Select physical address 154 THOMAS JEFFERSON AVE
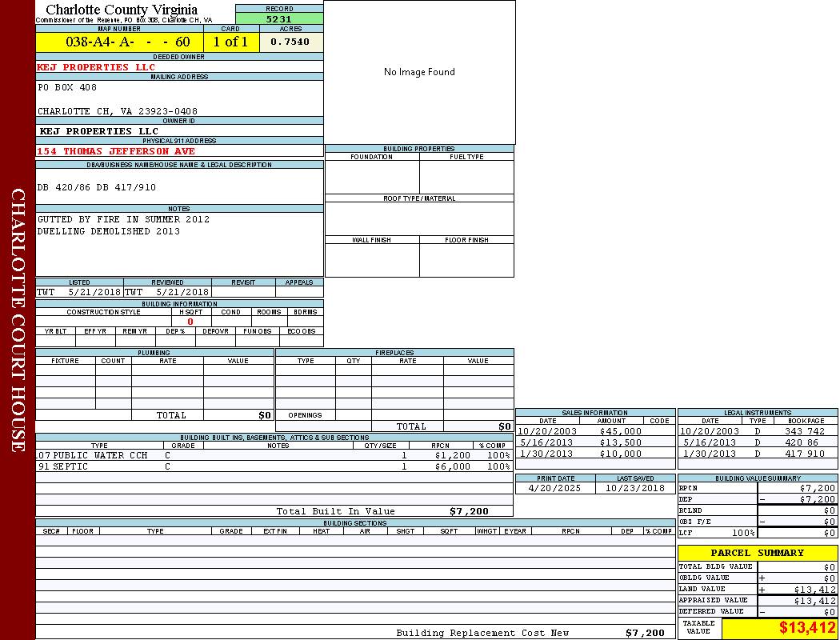The width and height of the screenshot is (840, 640). tap(116, 151)
